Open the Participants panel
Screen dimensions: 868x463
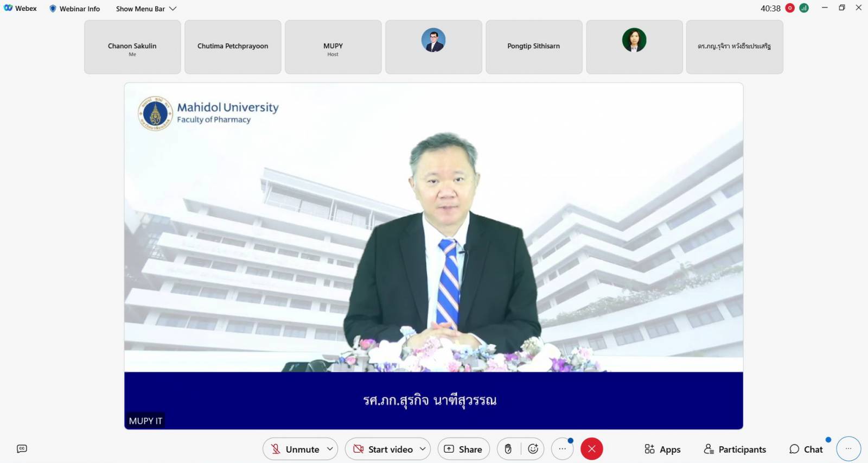tap(735, 449)
